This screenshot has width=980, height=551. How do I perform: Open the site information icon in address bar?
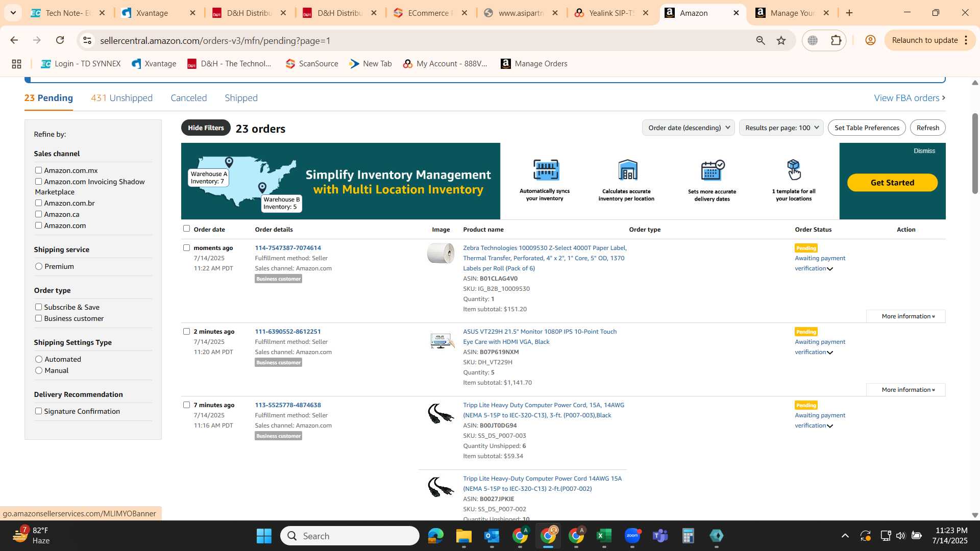tap(87, 40)
